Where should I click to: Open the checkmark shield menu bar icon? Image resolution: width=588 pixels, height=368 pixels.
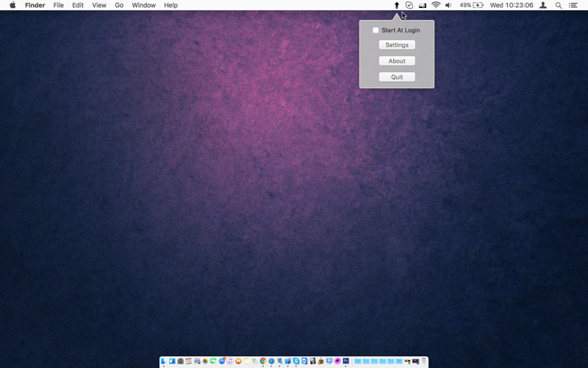tap(409, 5)
